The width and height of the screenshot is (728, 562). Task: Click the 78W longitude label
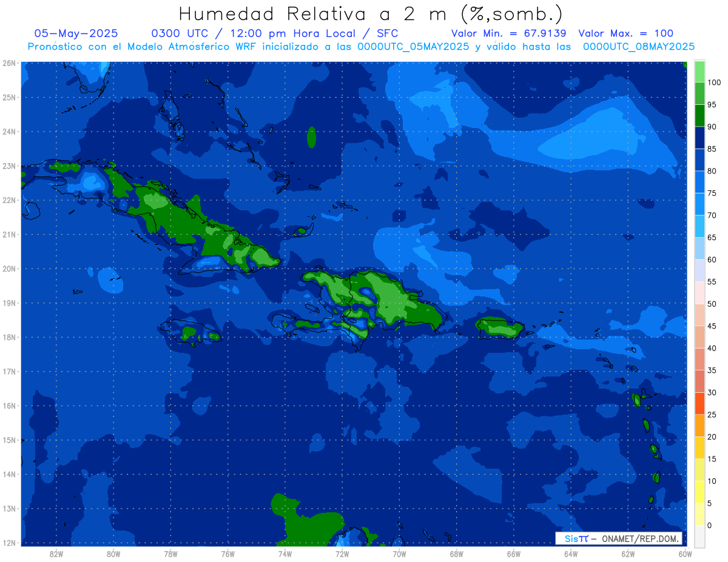tap(170, 554)
